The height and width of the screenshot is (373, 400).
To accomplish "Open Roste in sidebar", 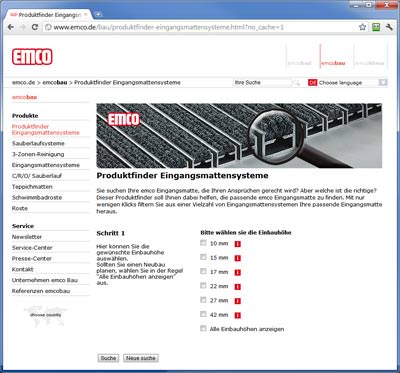I will coord(20,208).
